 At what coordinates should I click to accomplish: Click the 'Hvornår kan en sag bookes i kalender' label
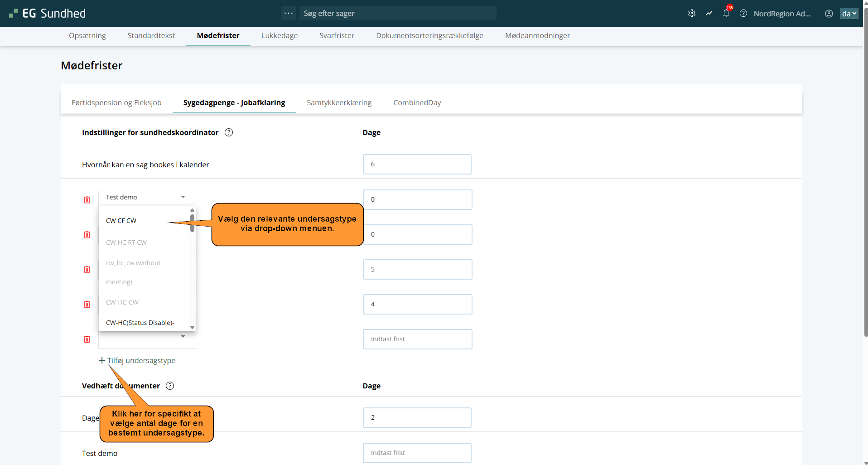pos(145,165)
